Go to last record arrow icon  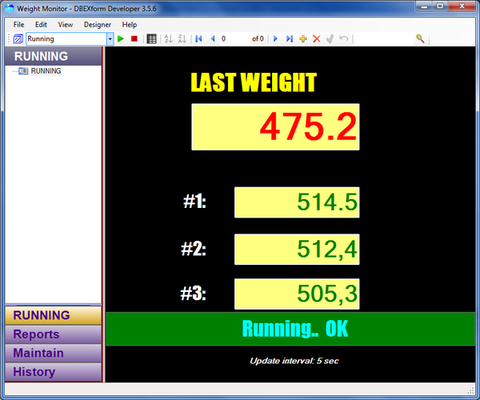(289, 39)
